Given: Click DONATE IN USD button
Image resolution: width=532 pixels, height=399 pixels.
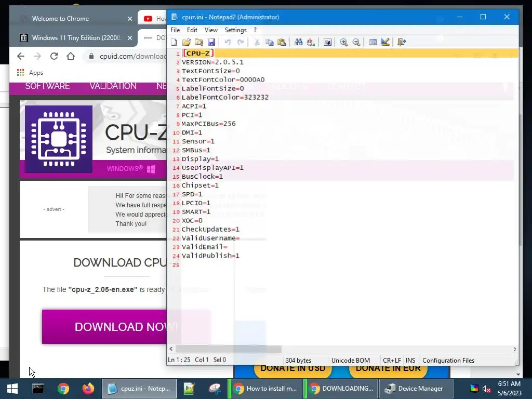Looking at the screenshot, I should [x=292, y=369].
